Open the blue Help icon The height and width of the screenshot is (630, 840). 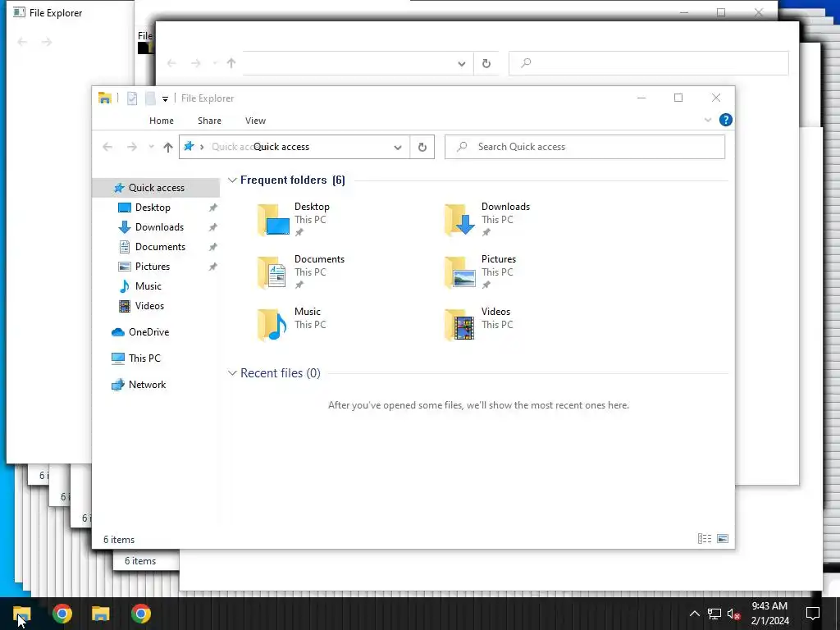[725, 120]
